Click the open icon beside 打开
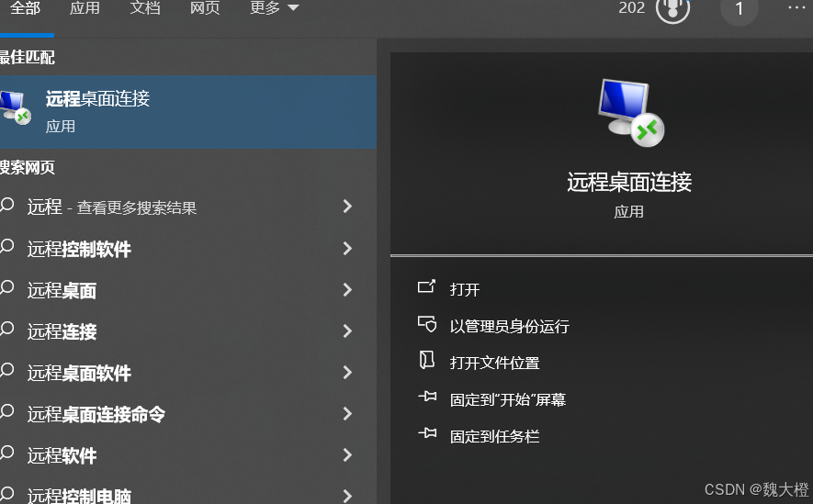 [426, 286]
